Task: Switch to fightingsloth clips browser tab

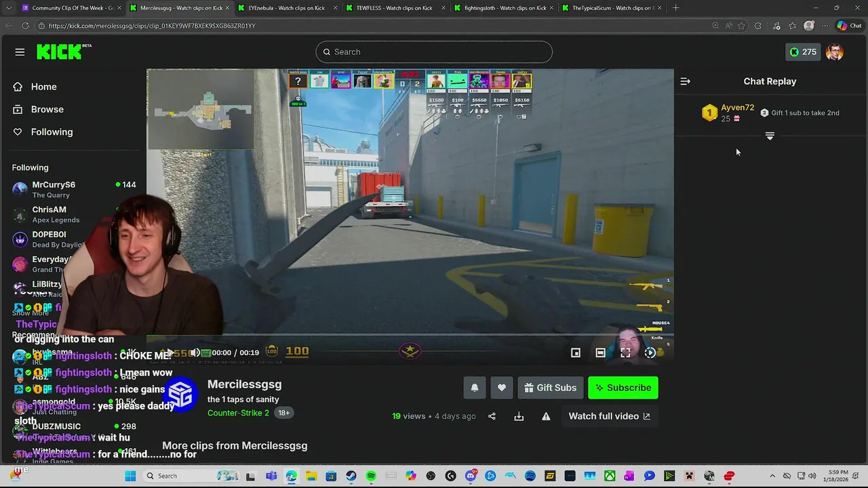Action: [x=502, y=8]
